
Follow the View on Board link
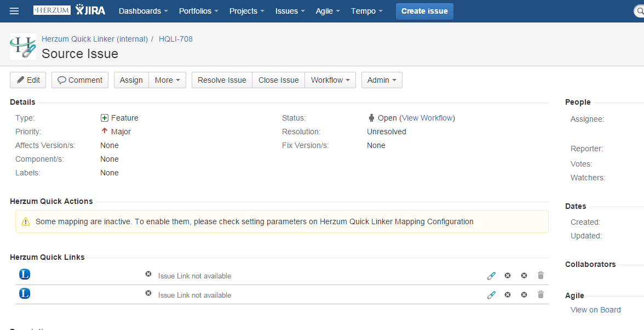[x=595, y=310]
